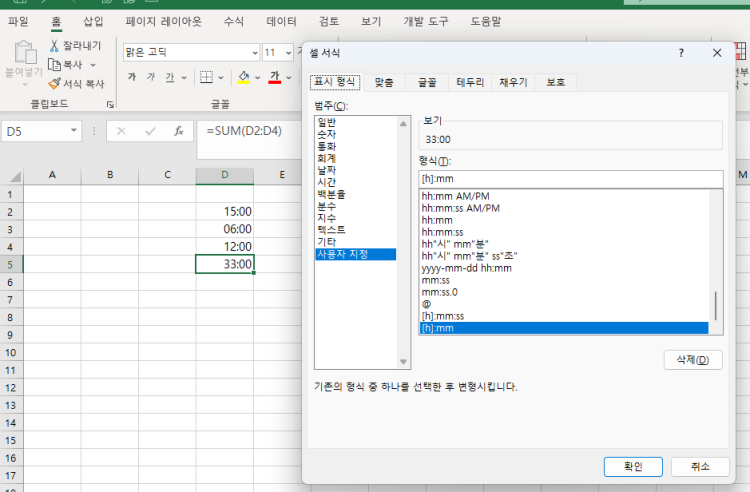The height and width of the screenshot is (492, 750).
Task: Switch to the 맞춤 tab in dialog
Action: 384,83
